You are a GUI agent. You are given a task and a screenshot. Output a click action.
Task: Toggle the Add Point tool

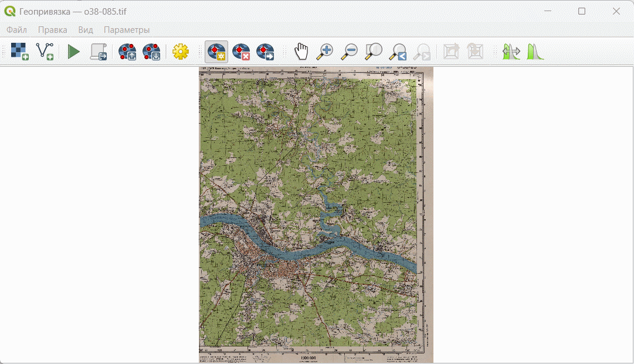point(216,52)
